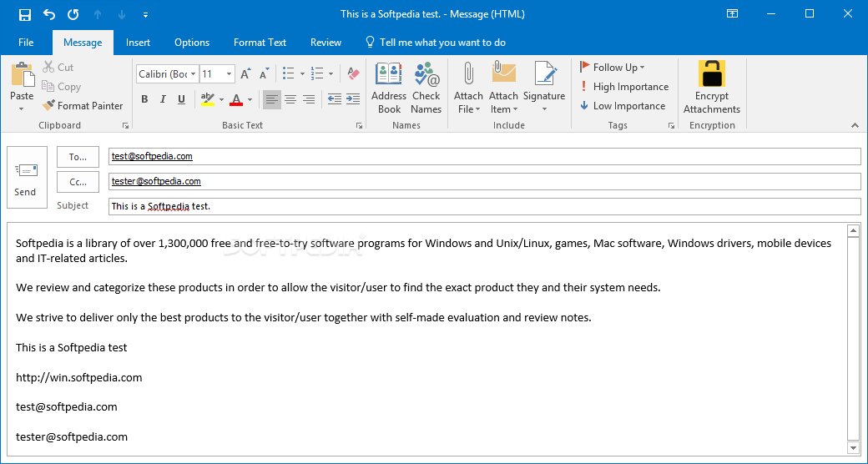Viewport: 868px width, 464px height.
Task: Open the Follow Up flag menu
Action: (x=612, y=67)
